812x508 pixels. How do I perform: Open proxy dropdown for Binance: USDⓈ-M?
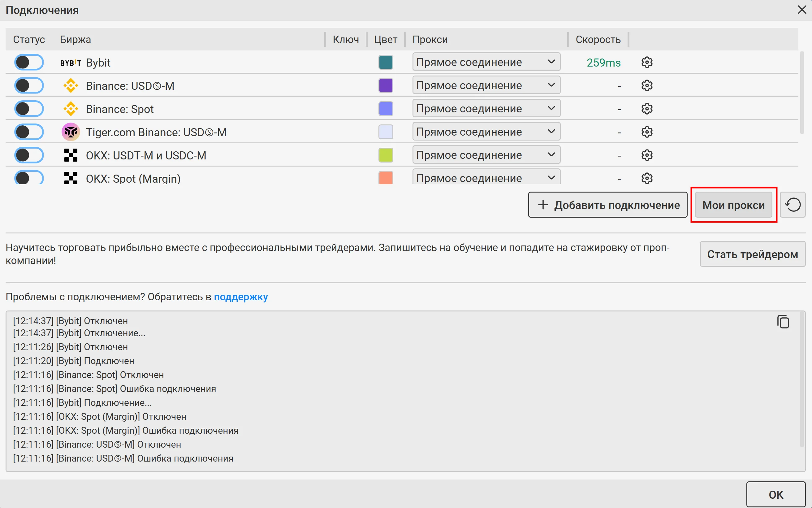486,85
